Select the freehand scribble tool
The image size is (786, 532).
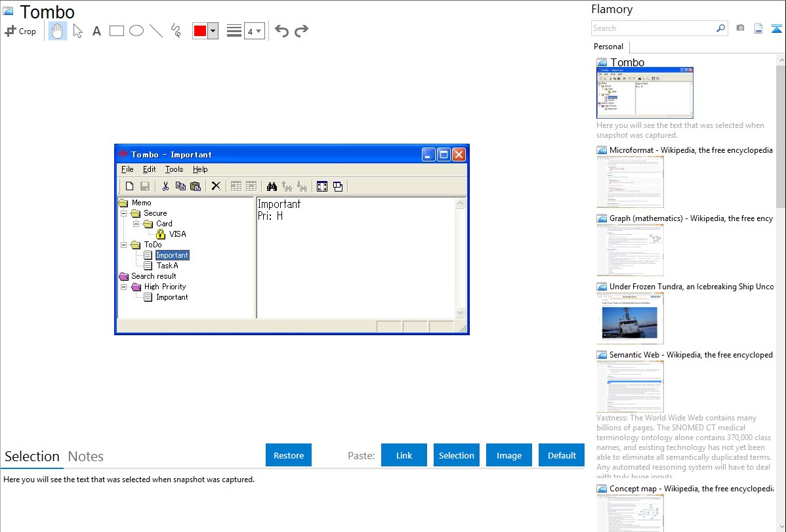coord(176,31)
